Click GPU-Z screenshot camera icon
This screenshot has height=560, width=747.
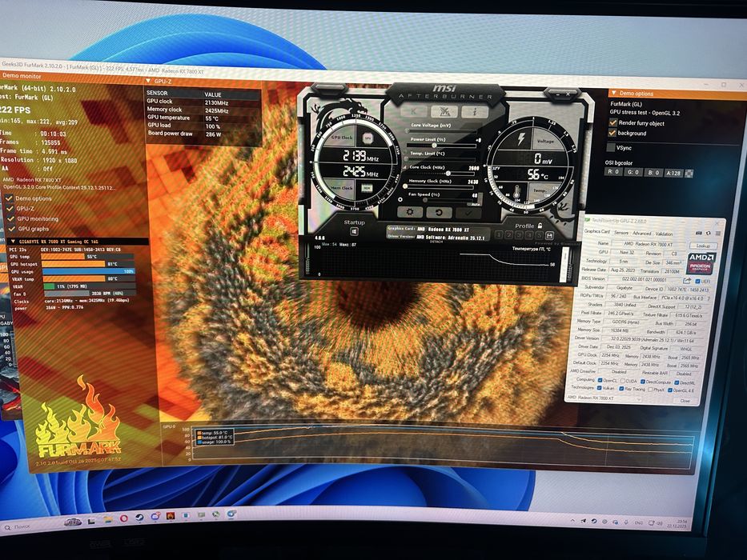click(699, 233)
